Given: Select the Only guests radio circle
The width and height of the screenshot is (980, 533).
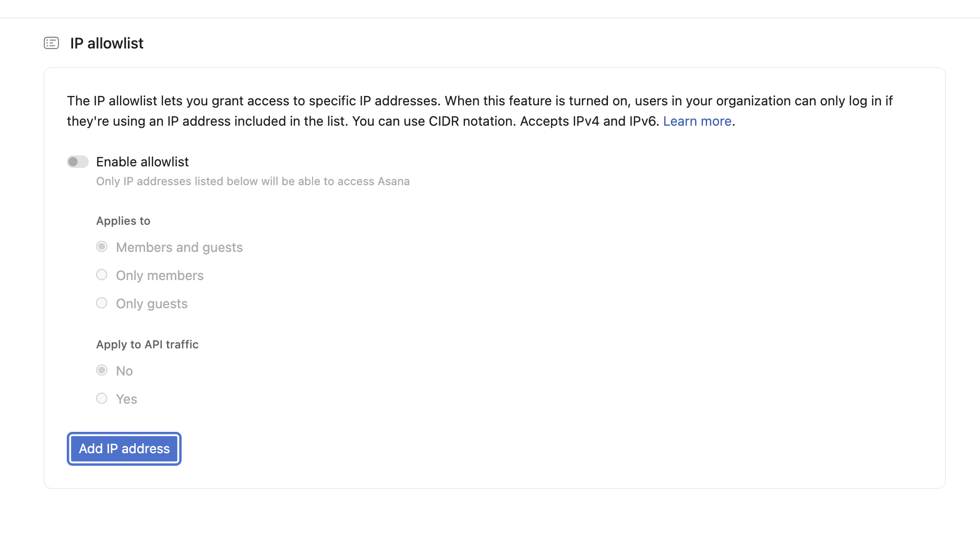Looking at the screenshot, I should click(102, 303).
